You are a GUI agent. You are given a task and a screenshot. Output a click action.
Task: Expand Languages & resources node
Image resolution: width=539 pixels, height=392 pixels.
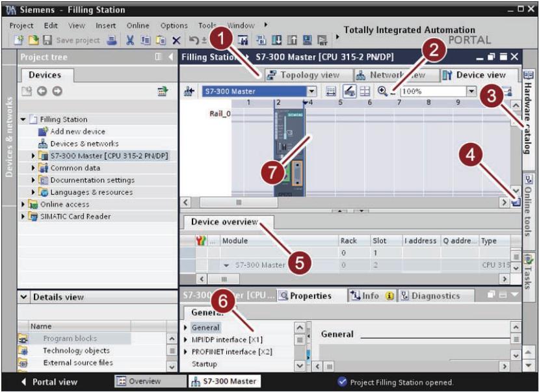pyautogui.click(x=33, y=192)
